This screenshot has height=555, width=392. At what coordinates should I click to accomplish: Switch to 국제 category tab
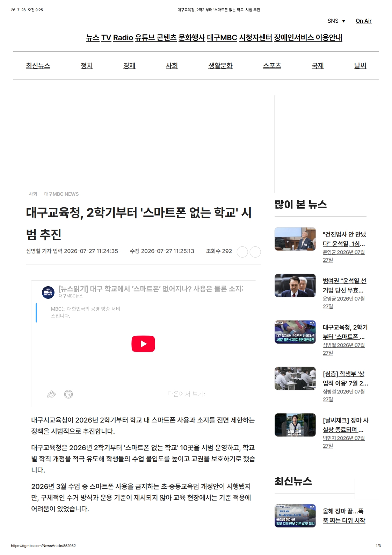point(318,66)
